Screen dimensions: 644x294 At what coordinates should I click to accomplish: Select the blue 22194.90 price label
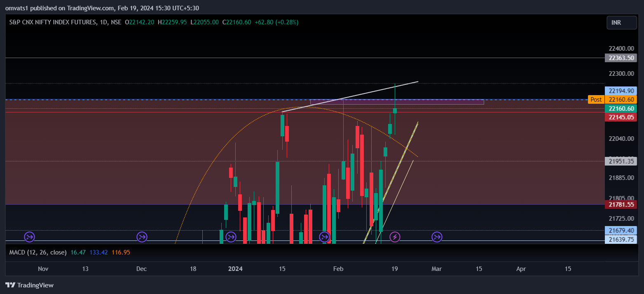(x=621, y=90)
